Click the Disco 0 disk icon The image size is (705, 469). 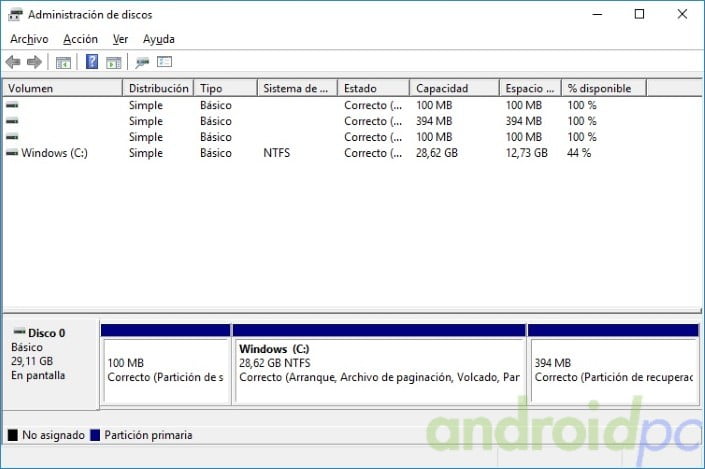(19, 332)
